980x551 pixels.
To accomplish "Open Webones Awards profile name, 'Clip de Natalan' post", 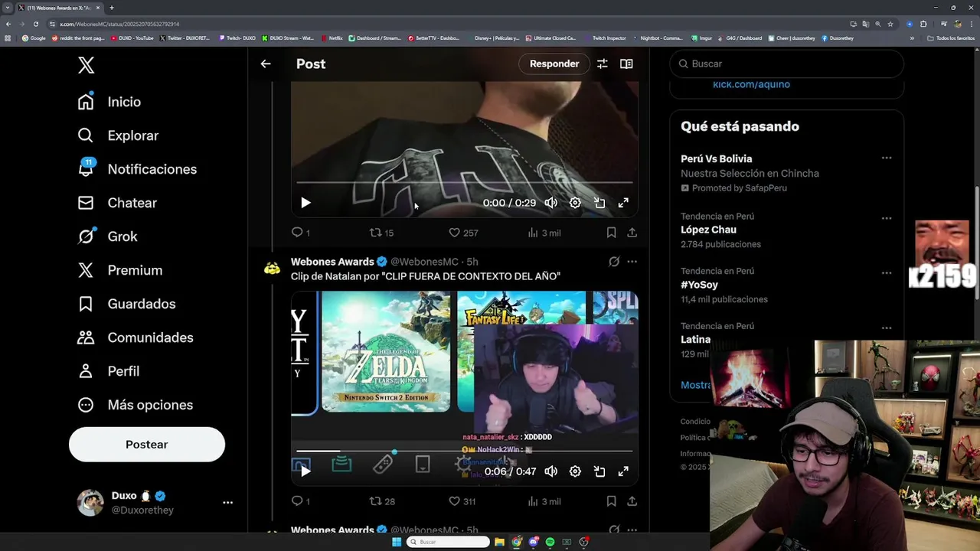I will pos(332,262).
